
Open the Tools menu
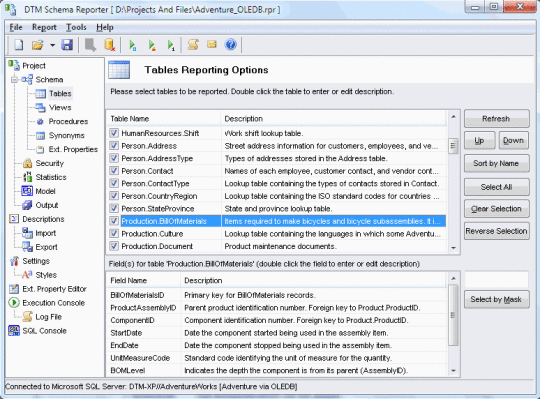[x=76, y=27]
